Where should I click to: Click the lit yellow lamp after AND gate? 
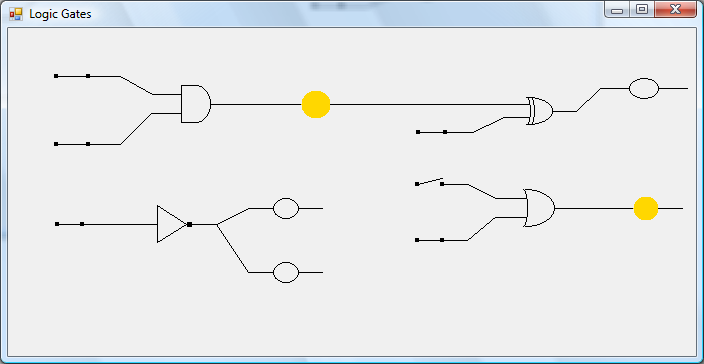(316, 104)
